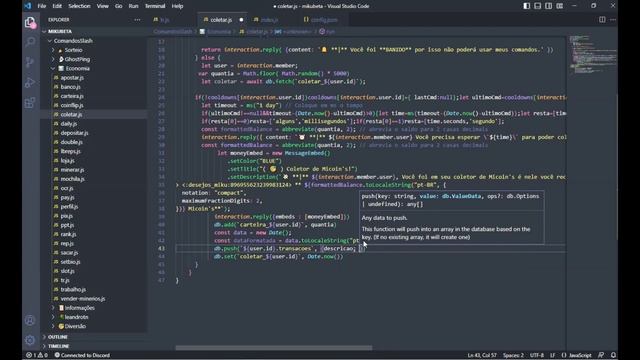Open the Terminal menu

(155, 6)
